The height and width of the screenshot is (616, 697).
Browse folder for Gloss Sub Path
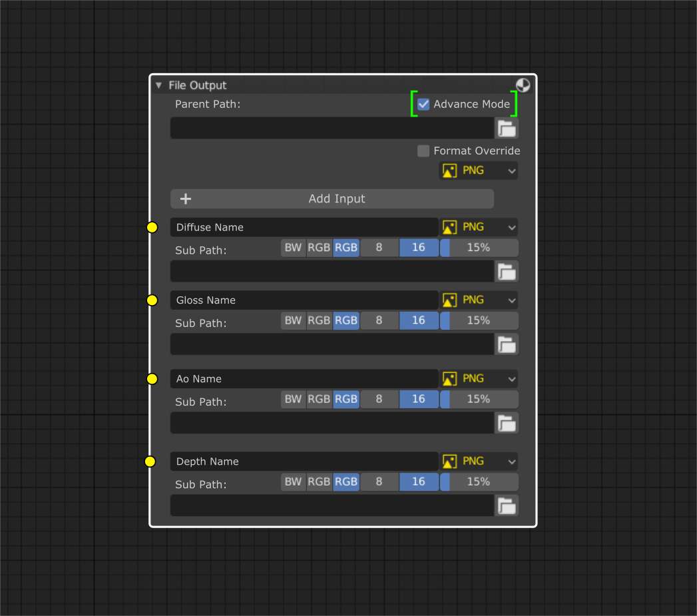point(507,344)
